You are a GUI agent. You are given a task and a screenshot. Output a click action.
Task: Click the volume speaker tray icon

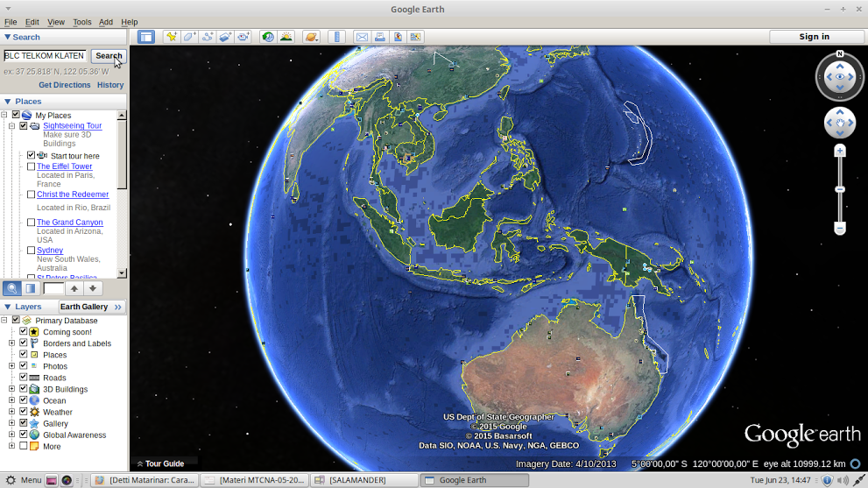tap(843, 480)
